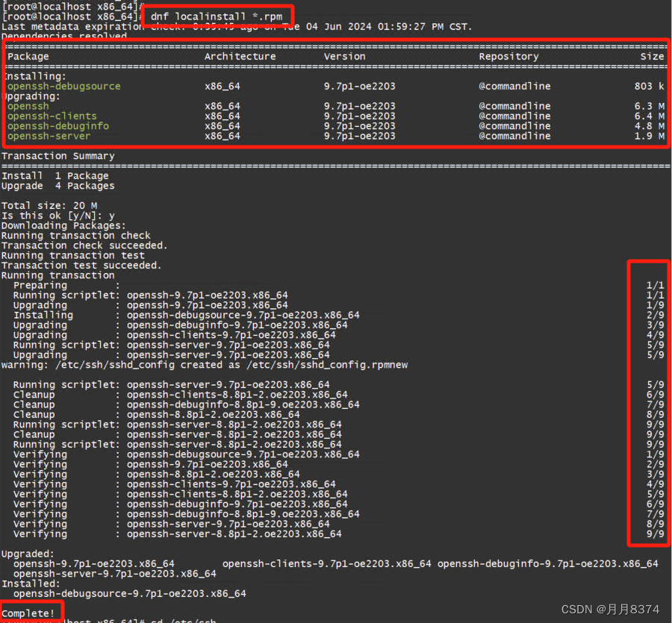Click the openssh-debugsource package name
Screen dimensions: 672x623
pos(63,86)
